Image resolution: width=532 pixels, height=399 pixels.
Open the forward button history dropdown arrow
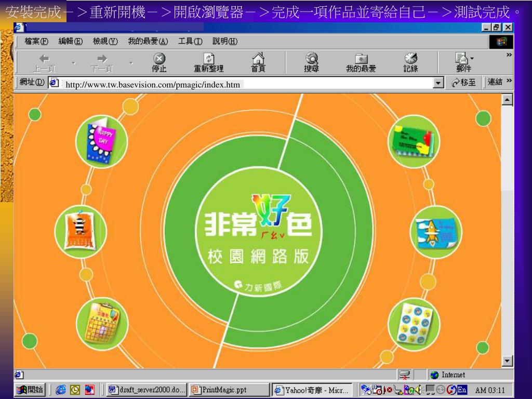[x=131, y=63]
